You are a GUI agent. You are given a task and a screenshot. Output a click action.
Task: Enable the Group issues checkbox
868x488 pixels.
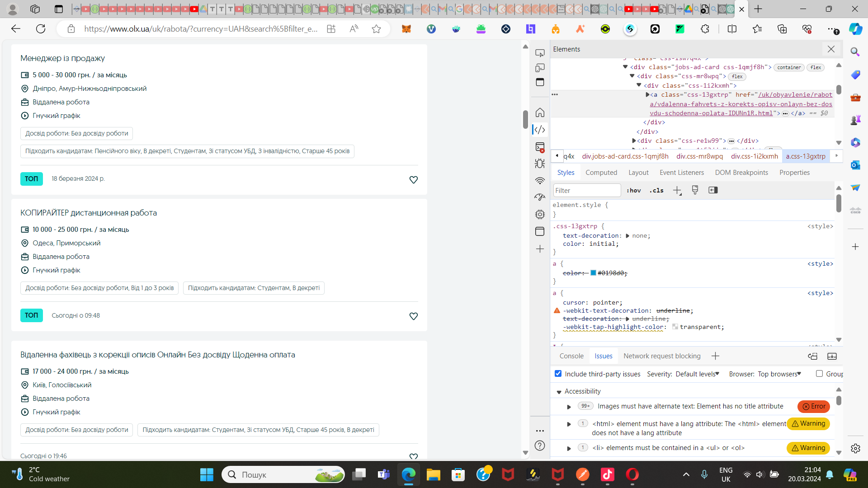point(819,374)
